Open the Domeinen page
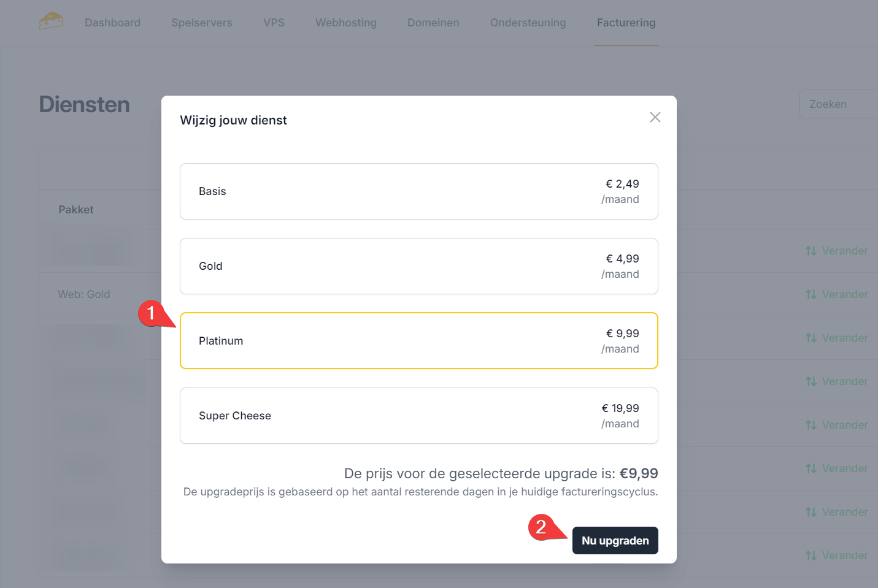This screenshot has width=878, height=588. tap(433, 23)
